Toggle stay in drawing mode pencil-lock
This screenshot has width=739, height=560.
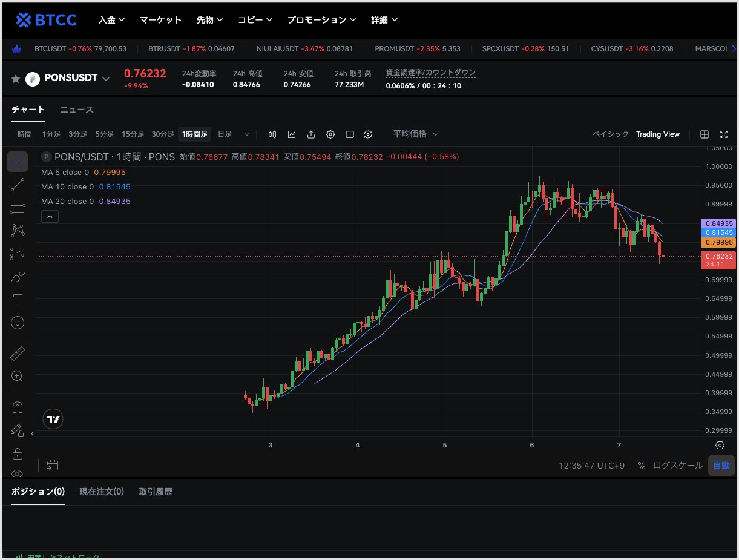click(18, 430)
